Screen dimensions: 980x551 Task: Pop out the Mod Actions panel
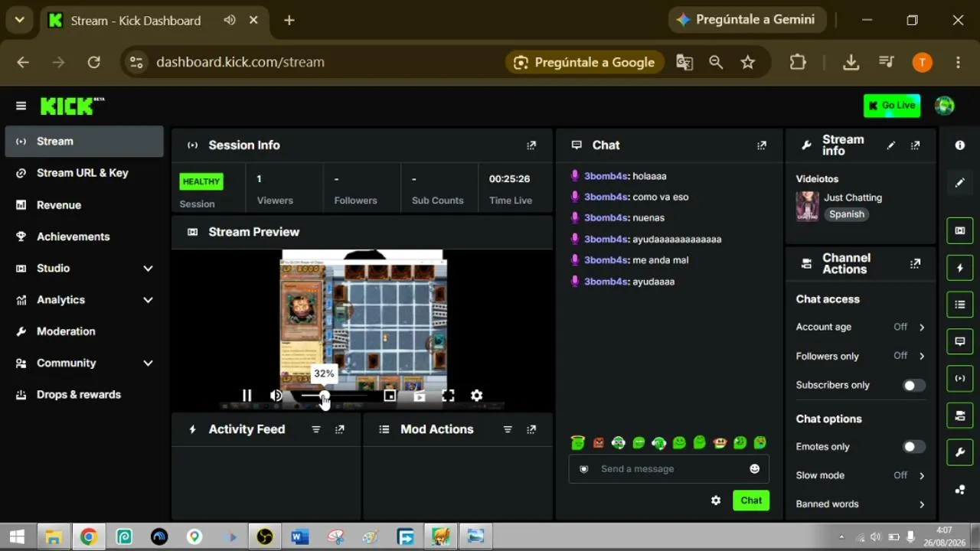[x=531, y=429]
